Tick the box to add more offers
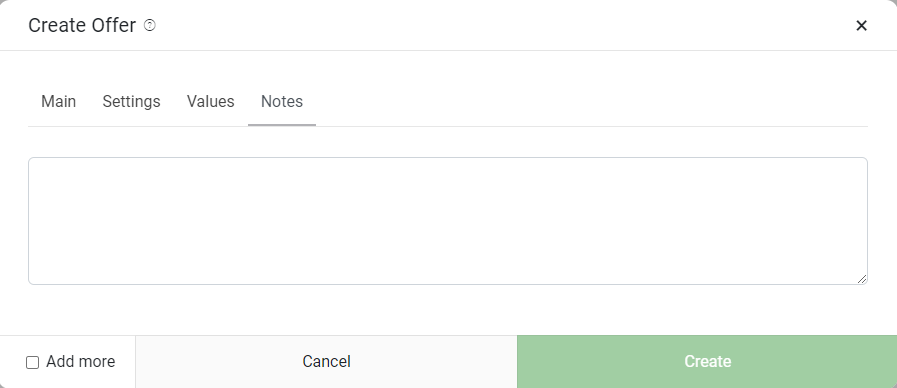The height and width of the screenshot is (388, 897). 33,362
